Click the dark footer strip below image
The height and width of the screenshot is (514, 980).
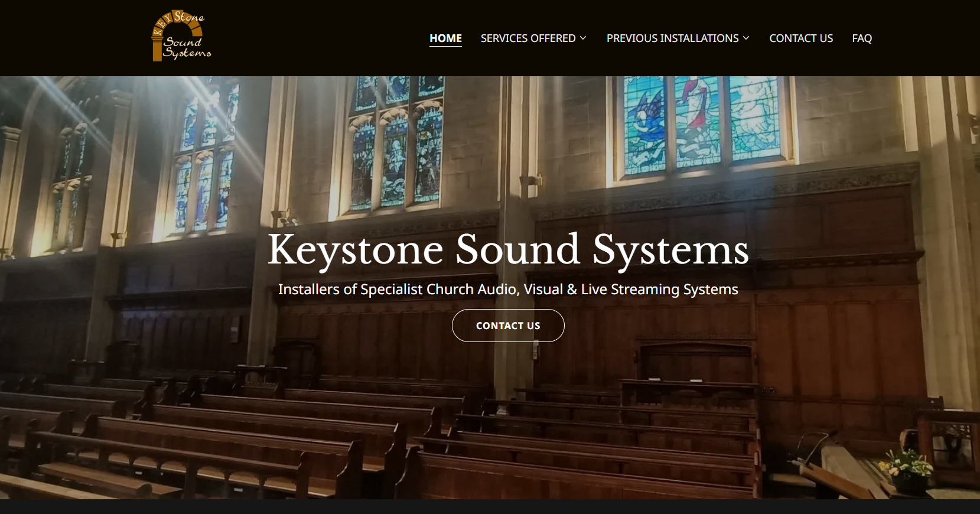point(490,507)
